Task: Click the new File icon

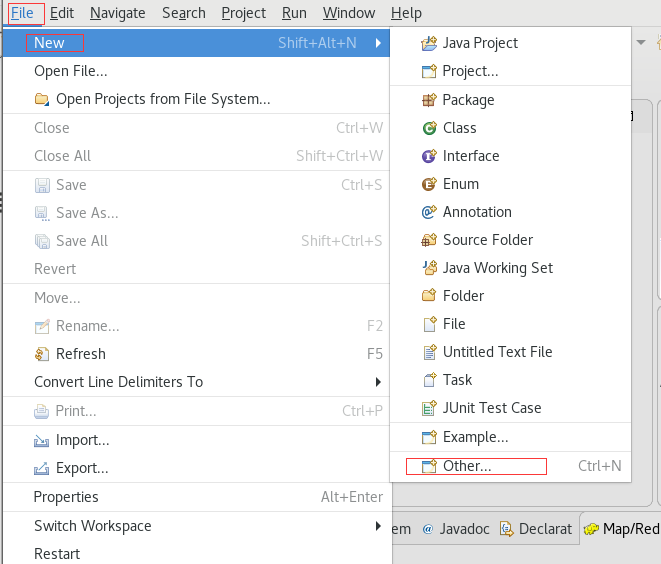Action: coord(430,324)
